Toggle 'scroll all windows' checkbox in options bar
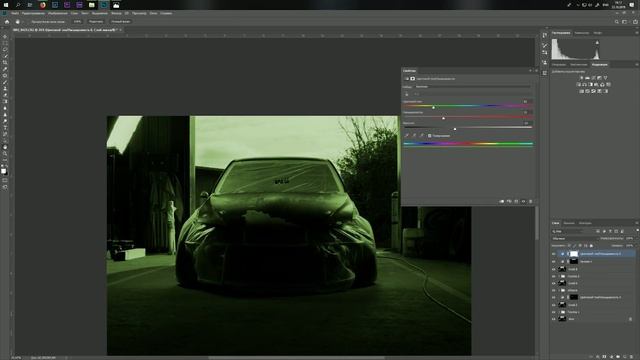 (x=28, y=22)
